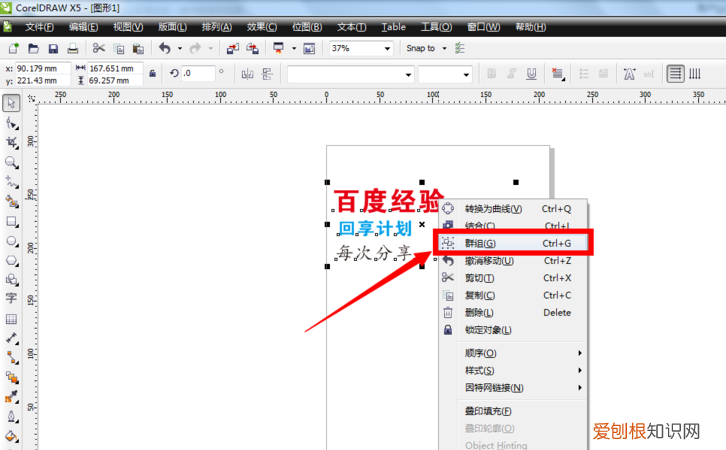This screenshot has width=726, height=450.
Task: Select the Rectangle tool
Action: [12, 221]
